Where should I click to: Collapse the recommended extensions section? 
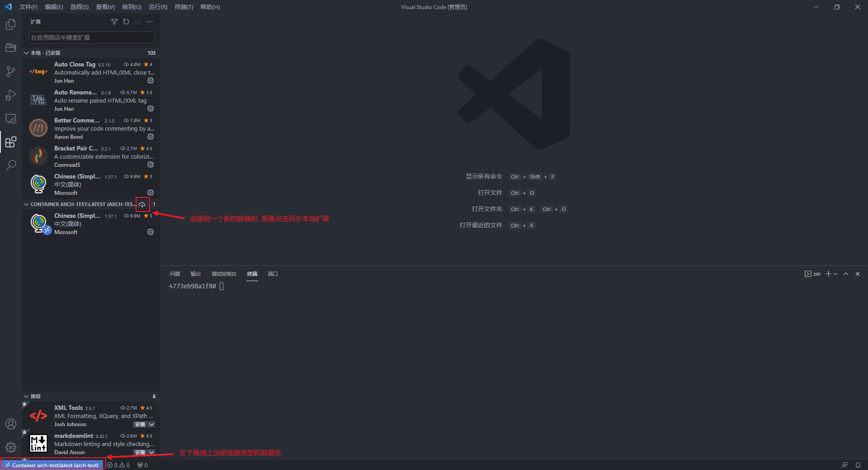coord(91,396)
